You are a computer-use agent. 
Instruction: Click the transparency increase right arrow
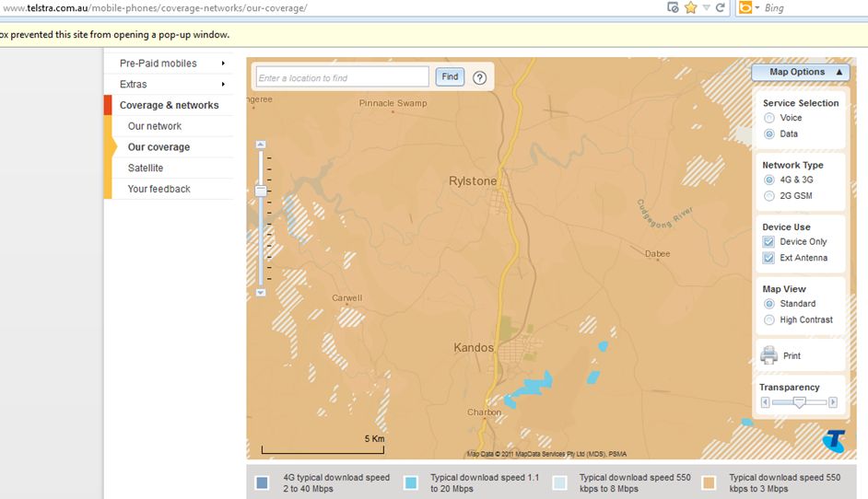tap(833, 402)
